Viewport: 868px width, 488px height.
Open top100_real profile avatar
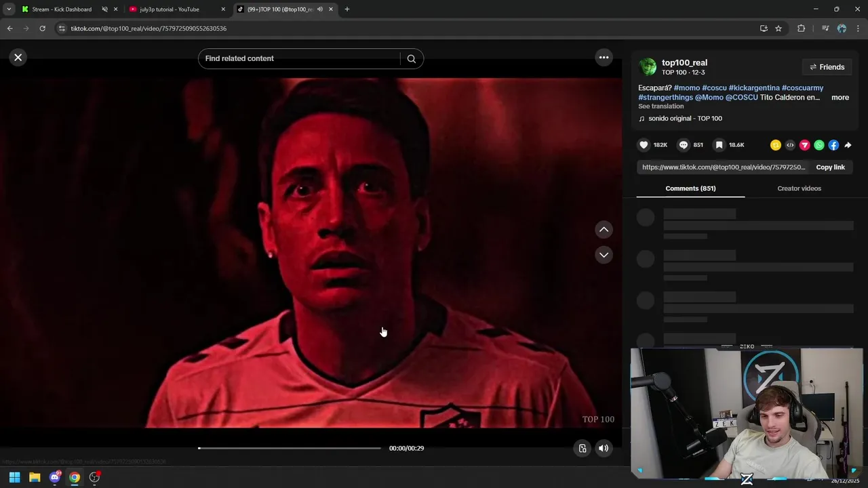(648, 66)
